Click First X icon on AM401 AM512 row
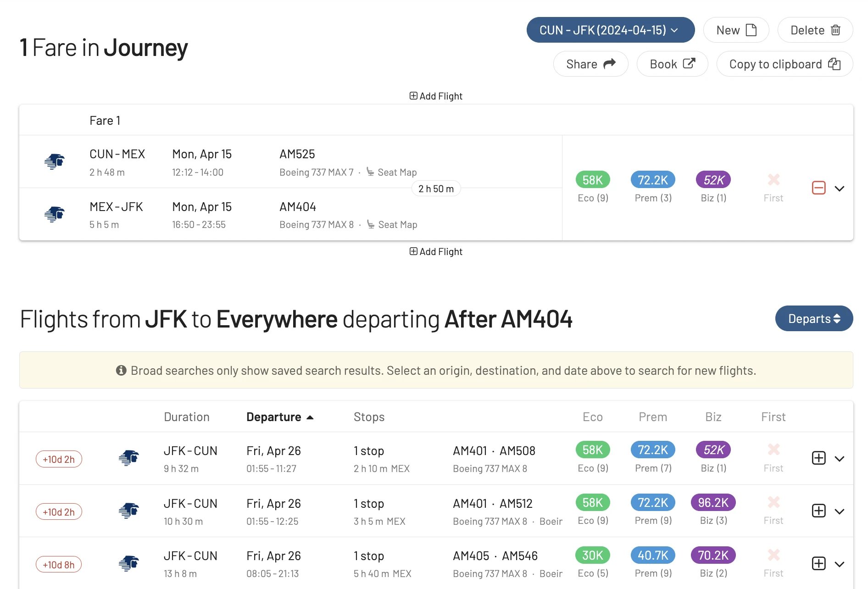This screenshot has width=868, height=589. click(x=773, y=502)
